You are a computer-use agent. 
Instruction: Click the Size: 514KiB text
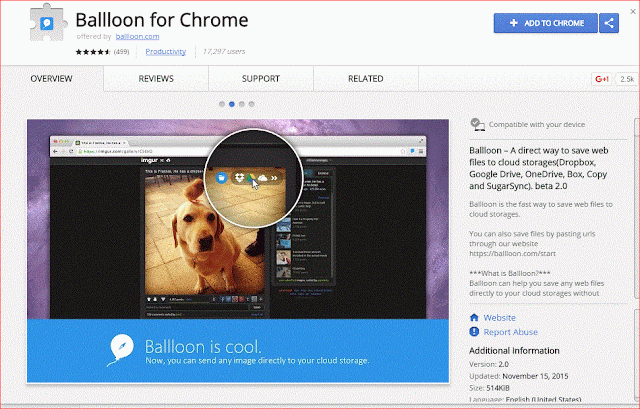pyautogui.click(x=489, y=388)
